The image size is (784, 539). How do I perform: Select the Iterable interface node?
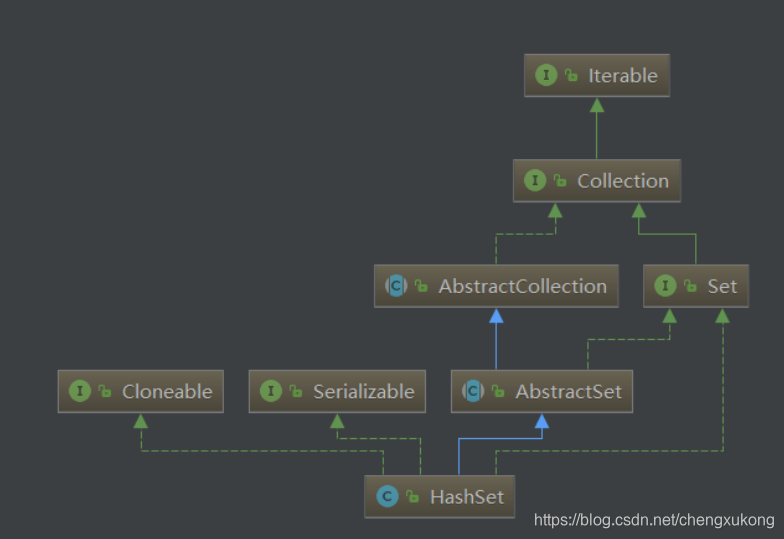(597, 76)
